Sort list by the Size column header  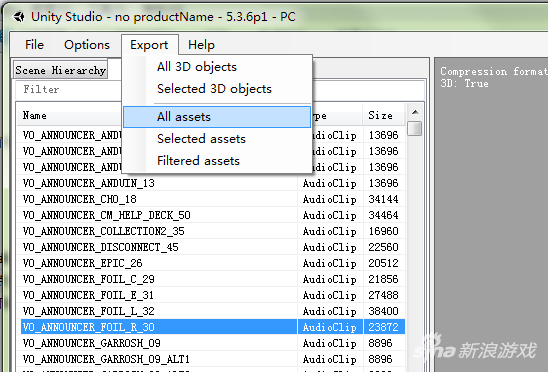(384, 115)
